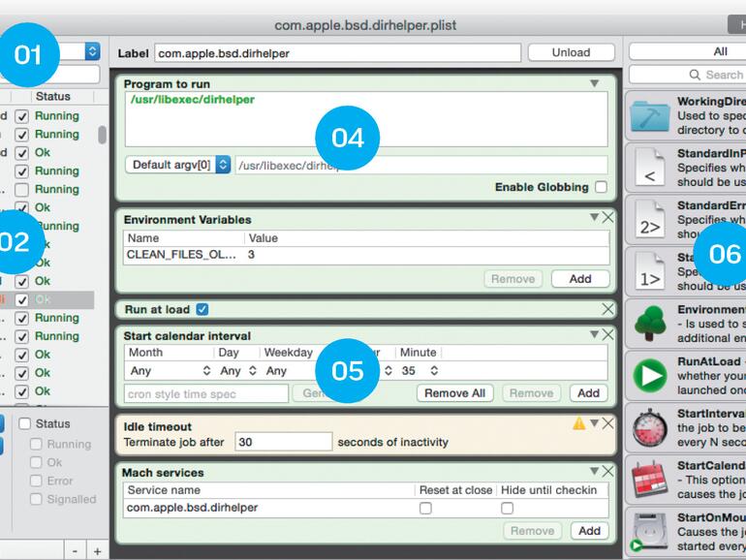Uncheck the highlighted selected job's checkbox
Image resolution: width=746 pixels, height=560 pixels.
click(x=21, y=299)
